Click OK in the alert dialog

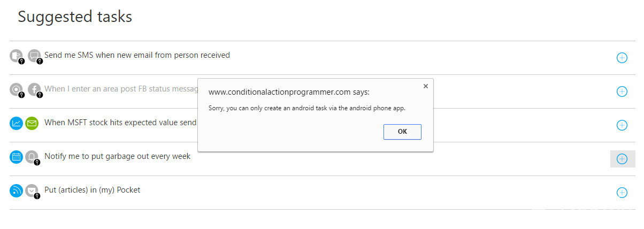[x=402, y=132]
